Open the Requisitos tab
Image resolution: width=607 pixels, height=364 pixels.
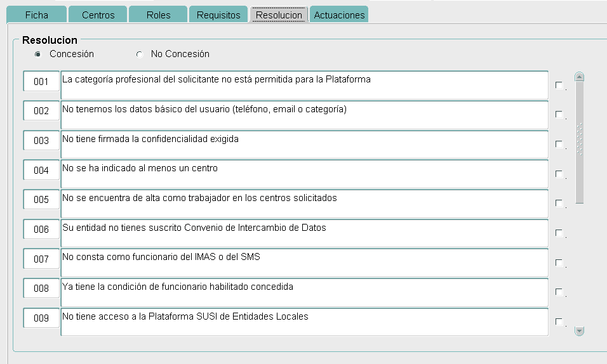point(218,15)
